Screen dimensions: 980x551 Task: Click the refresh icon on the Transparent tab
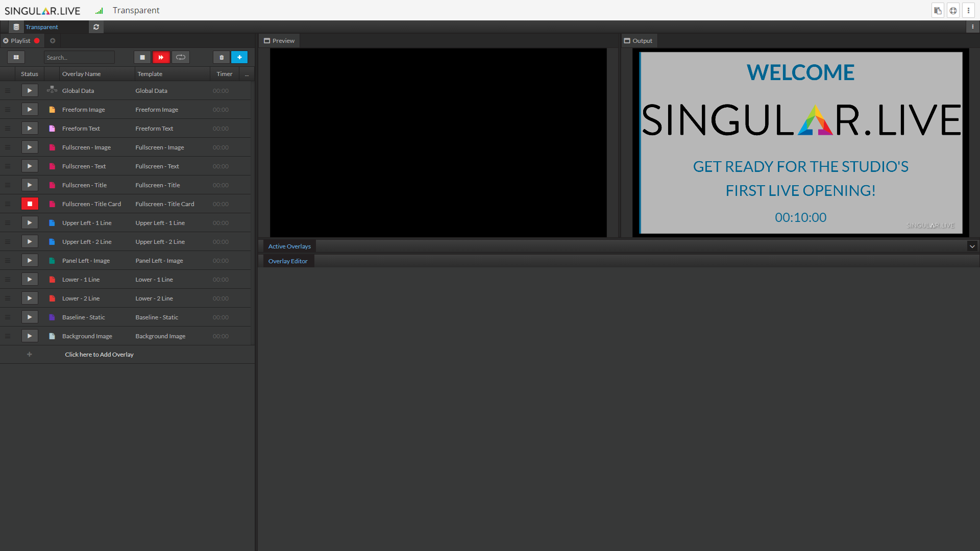96,27
